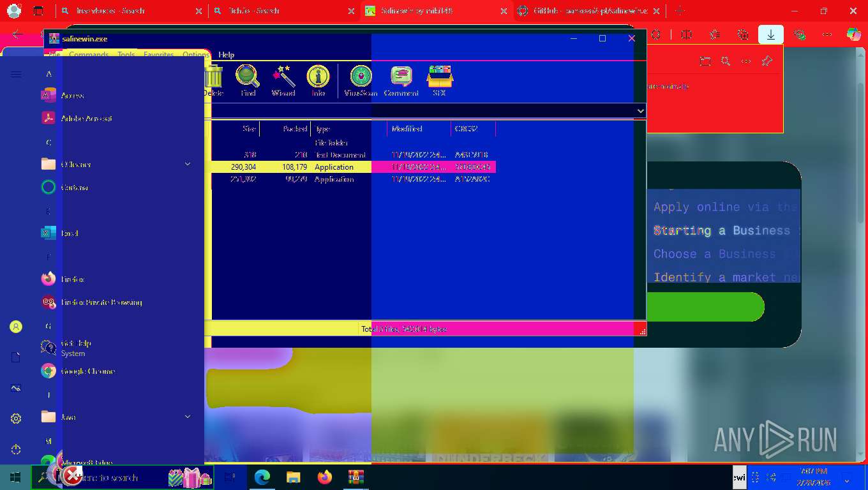Click the Power icon in Start menu
868x490 pixels.
point(16,449)
